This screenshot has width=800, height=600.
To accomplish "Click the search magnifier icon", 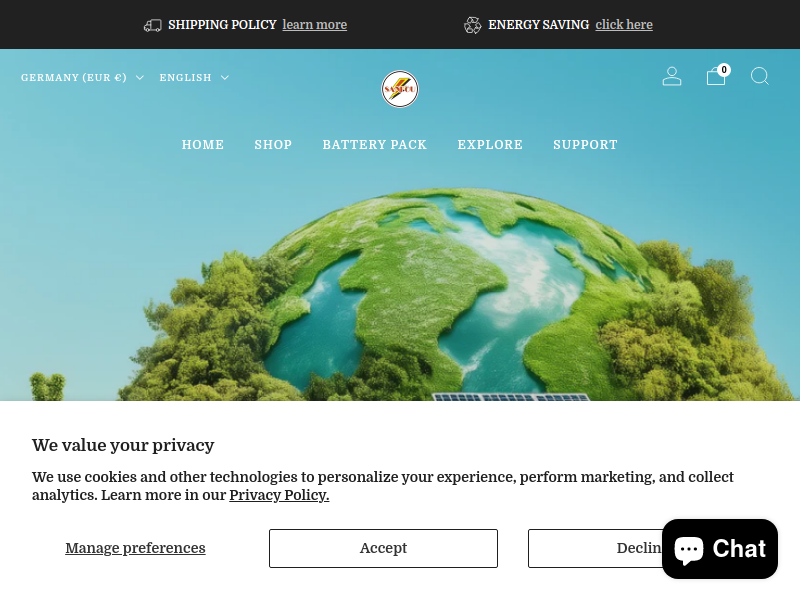I will (760, 76).
